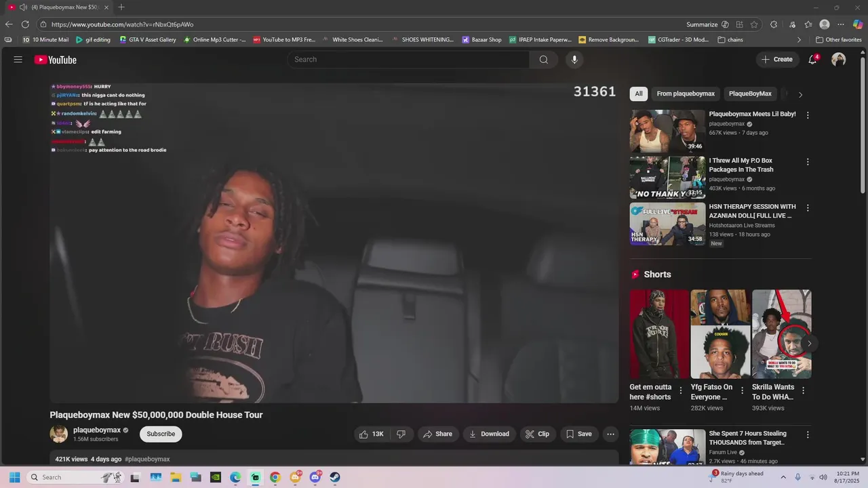Open GTA V Asset Gallery bookmark
The width and height of the screenshot is (868, 488).
pos(148,40)
